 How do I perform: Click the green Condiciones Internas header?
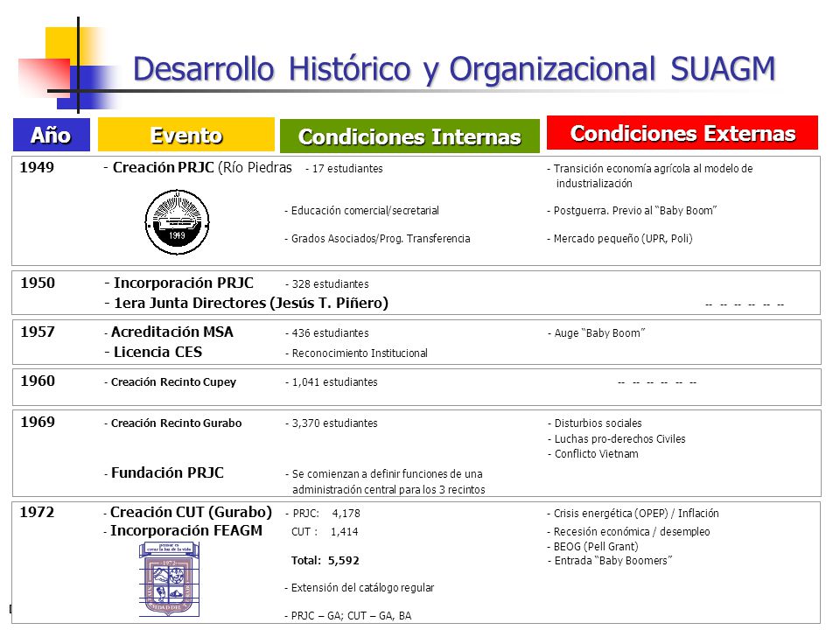pyautogui.click(x=409, y=136)
